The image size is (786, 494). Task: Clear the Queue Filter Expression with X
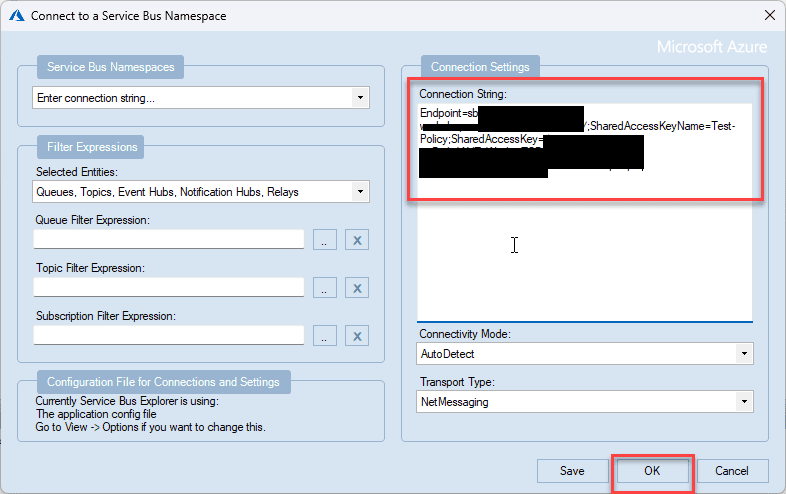pos(357,239)
